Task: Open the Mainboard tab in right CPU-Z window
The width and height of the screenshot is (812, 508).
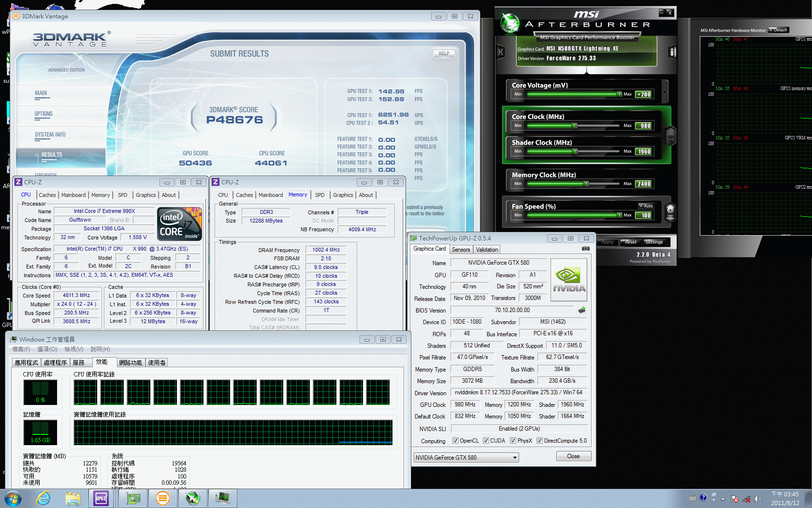Action: pyautogui.click(x=271, y=195)
